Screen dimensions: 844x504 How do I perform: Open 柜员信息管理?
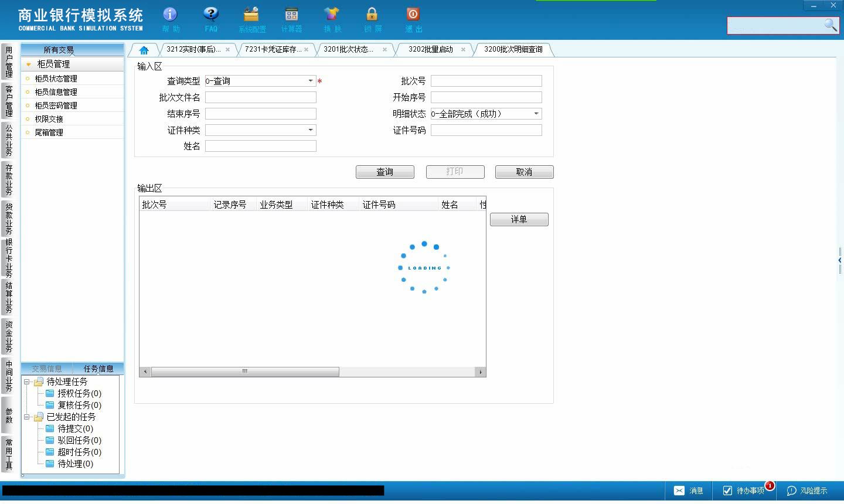(56, 92)
